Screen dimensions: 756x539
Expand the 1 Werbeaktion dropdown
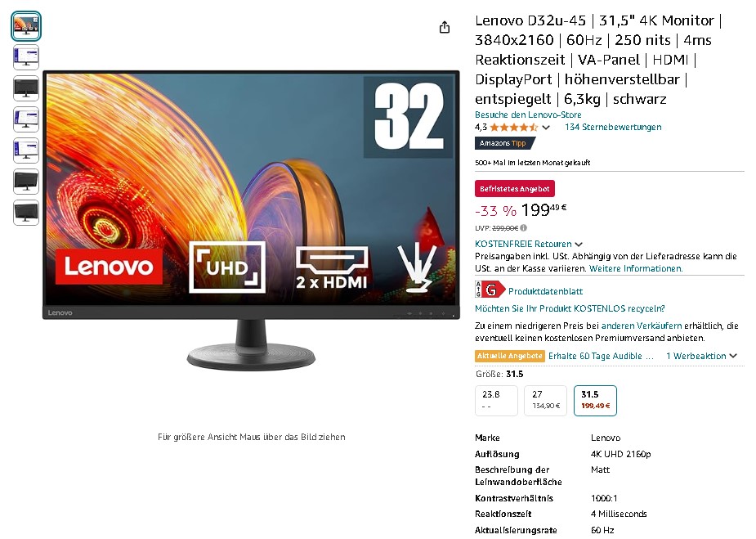[701, 356]
